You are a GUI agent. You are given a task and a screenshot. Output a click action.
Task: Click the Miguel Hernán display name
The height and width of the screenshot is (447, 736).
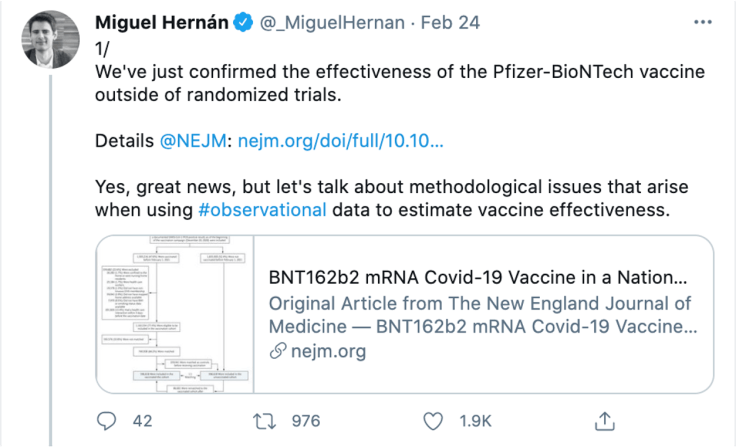(163, 22)
